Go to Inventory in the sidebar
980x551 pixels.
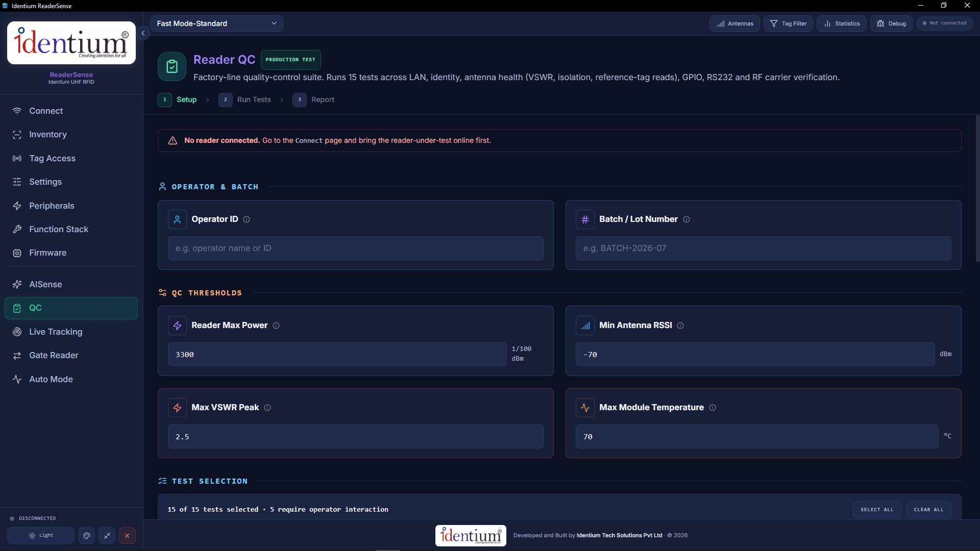pos(71,135)
